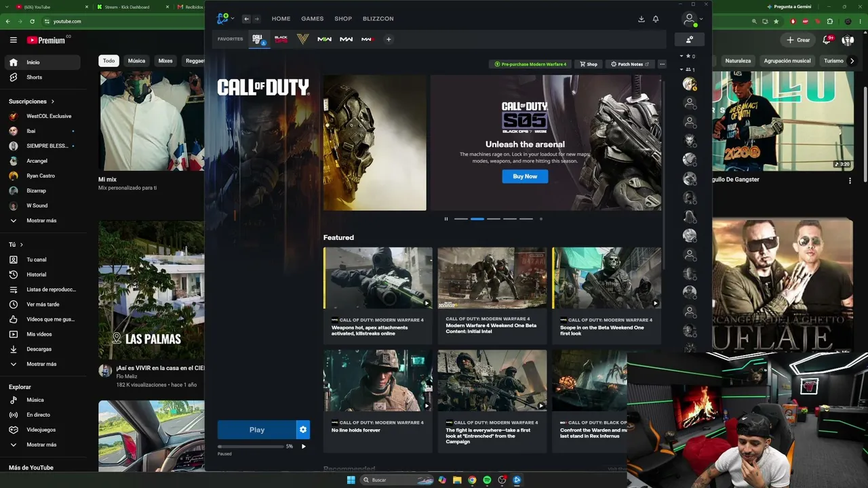
Task: Open the Ibai subscription channel
Action: 42,131
